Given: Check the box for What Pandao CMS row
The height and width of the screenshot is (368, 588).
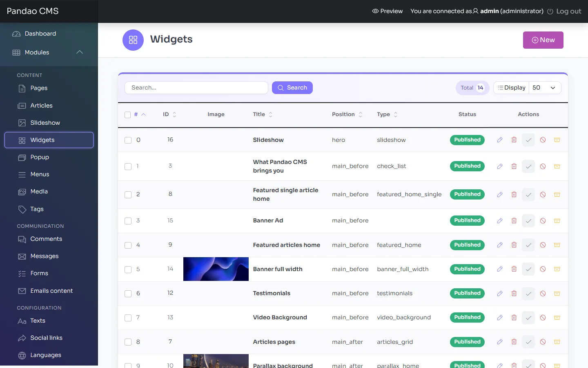Looking at the screenshot, I should pyautogui.click(x=128, y=166).
